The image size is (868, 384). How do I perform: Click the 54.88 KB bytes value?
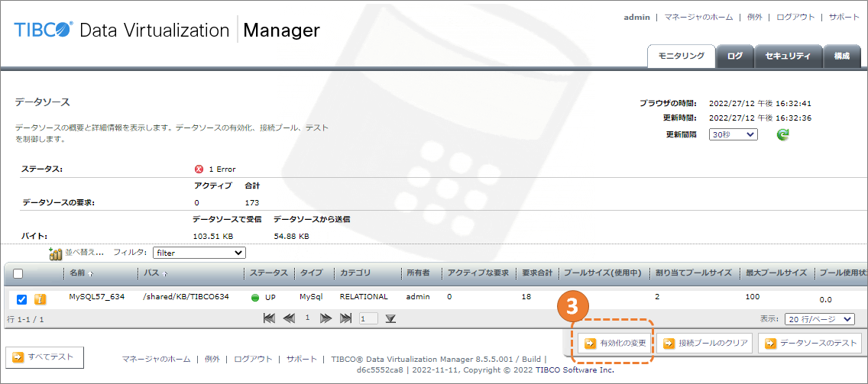tap(291, 236)
